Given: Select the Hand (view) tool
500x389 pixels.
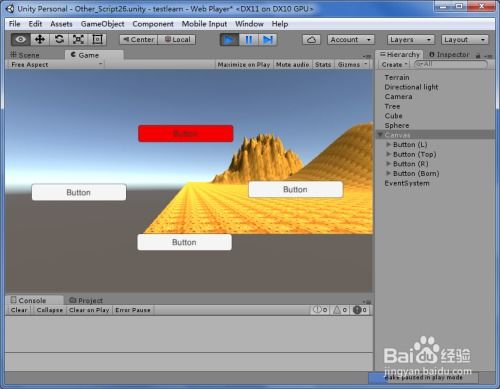Looking at the screenshot, I should point(21,39).
